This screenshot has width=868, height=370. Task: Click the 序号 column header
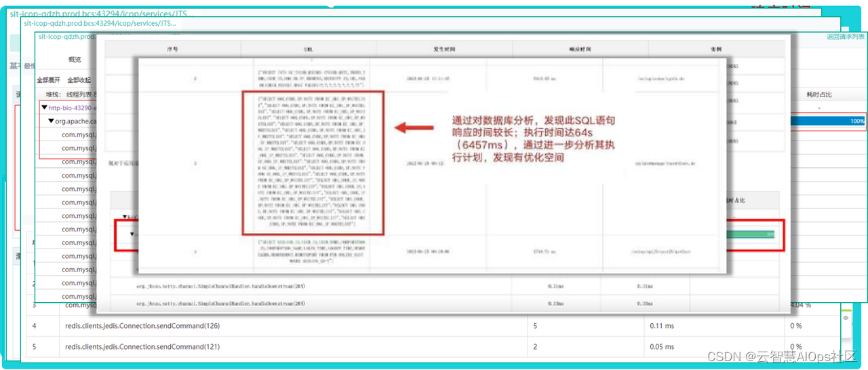click(x=172, y=50)
